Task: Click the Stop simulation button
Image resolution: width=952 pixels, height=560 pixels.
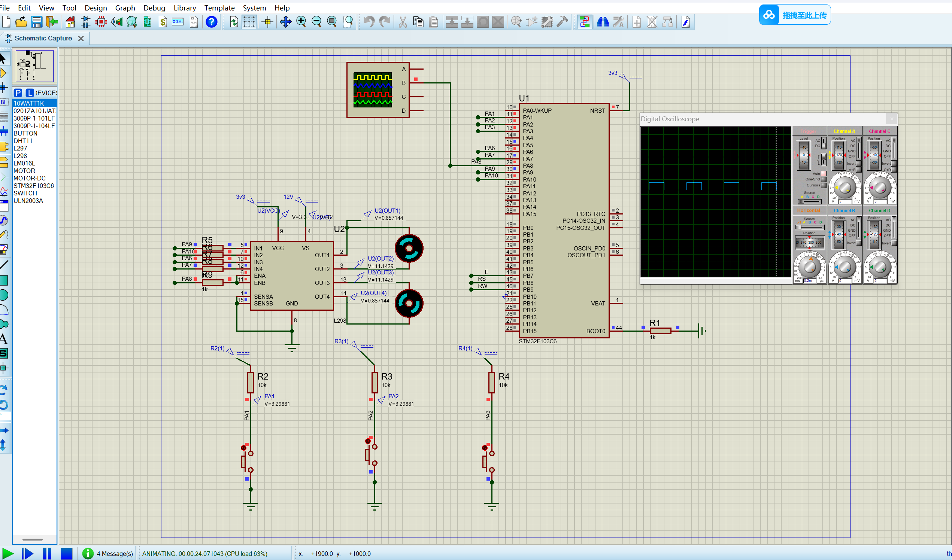Action: click(x=67, y=554)
